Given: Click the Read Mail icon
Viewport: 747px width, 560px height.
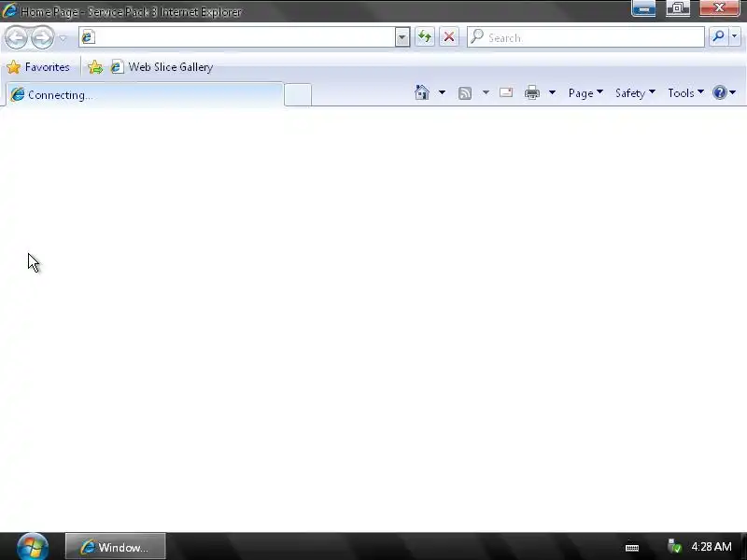Looking at the screenshot, I should (506, 92).
